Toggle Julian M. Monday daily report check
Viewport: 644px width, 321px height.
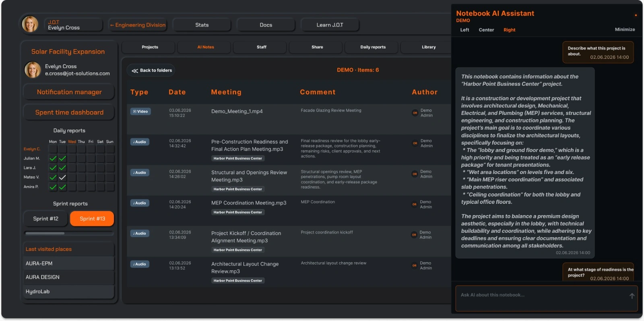[x=53, y=158]
